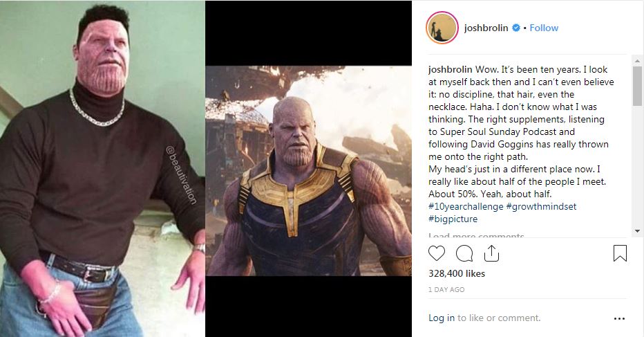This screenshot has width=644, height=337.
Task: Open the three-dot more options menu
Action: tap(619, 318)
